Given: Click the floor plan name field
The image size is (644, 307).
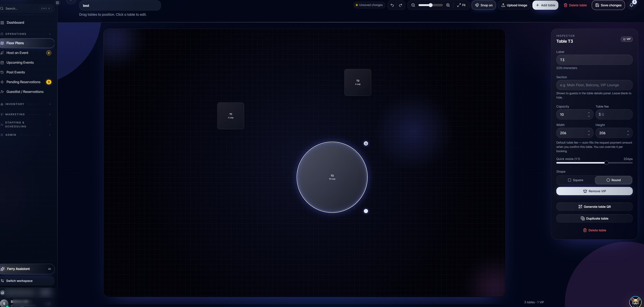Looking at the screenshot, I should 120,5.
